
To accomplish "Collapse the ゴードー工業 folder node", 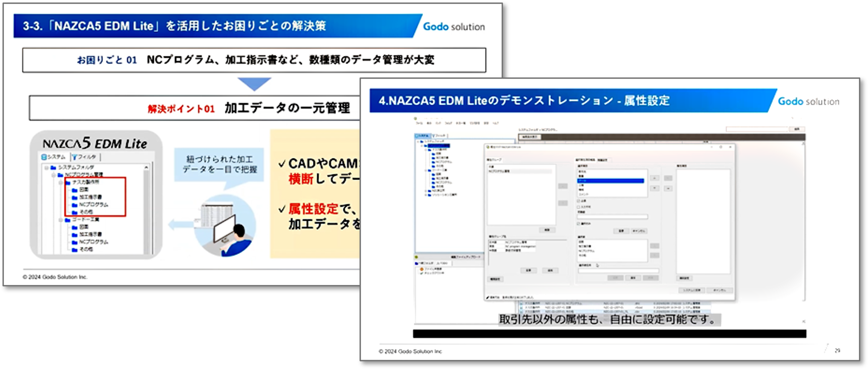I will click(61, 220).
